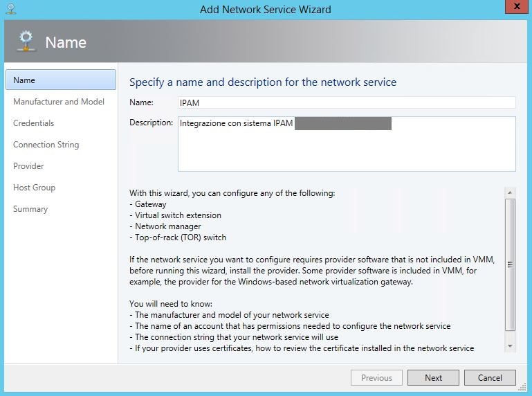Image resolution: width=532 pixels, height=396 pixels.
Task: Click inside the Description text box
Action: click(347, 144)
